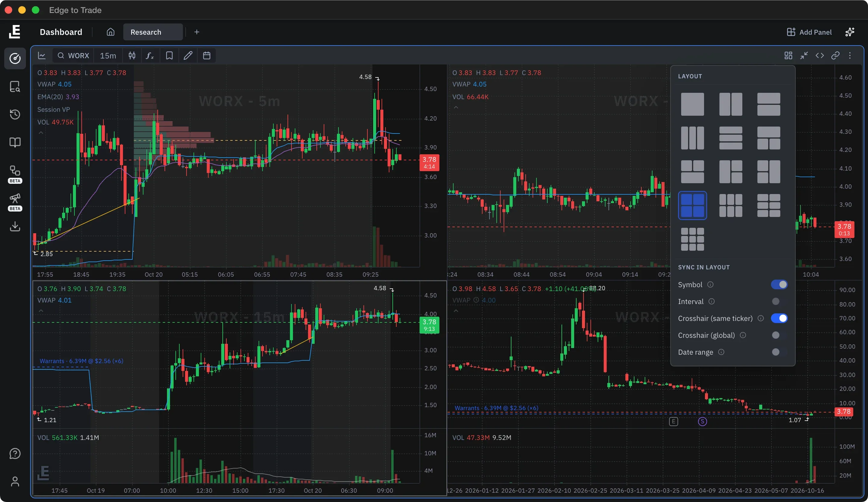868x502 pixels.
Task: Select the pencil drawing tool
Action: click(188, 55)
